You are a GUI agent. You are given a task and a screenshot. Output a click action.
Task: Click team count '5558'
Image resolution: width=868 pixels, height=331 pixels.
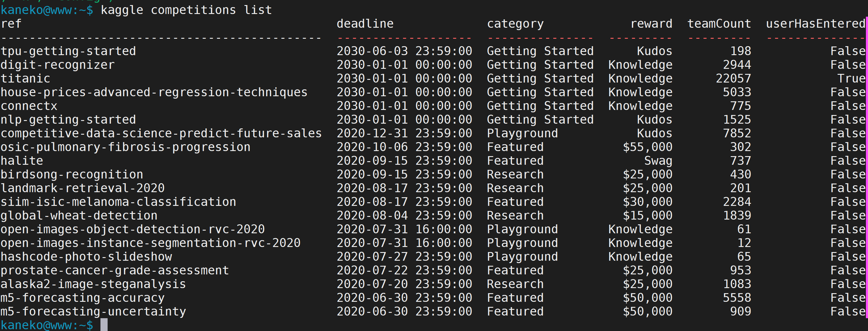point(737,298)
